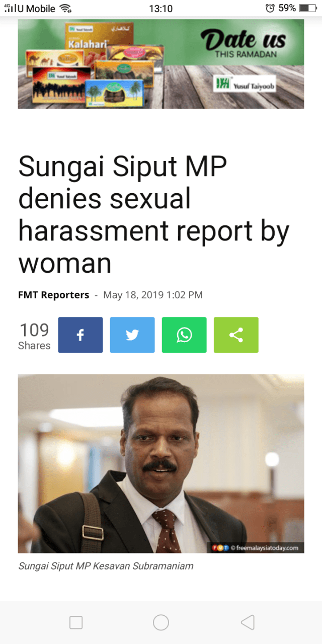The image size is (322, 644).
Task: Open recent apps square button
Action: pos(76,622)
